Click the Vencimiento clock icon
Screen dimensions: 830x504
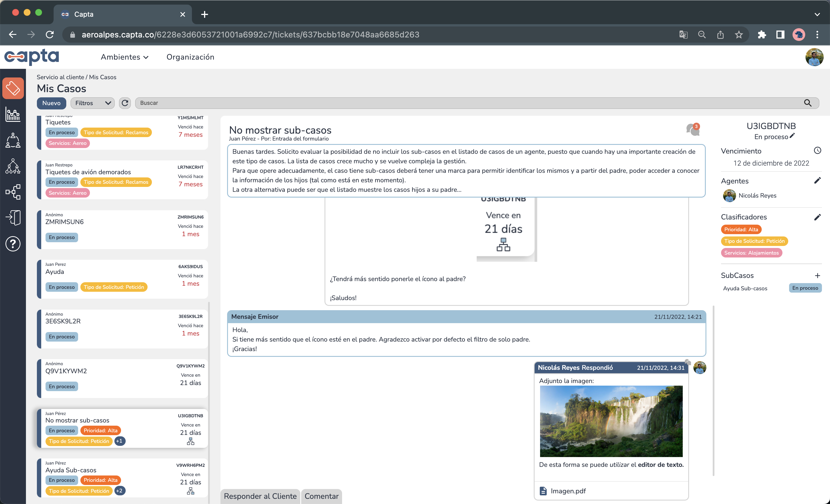(817, 151)
